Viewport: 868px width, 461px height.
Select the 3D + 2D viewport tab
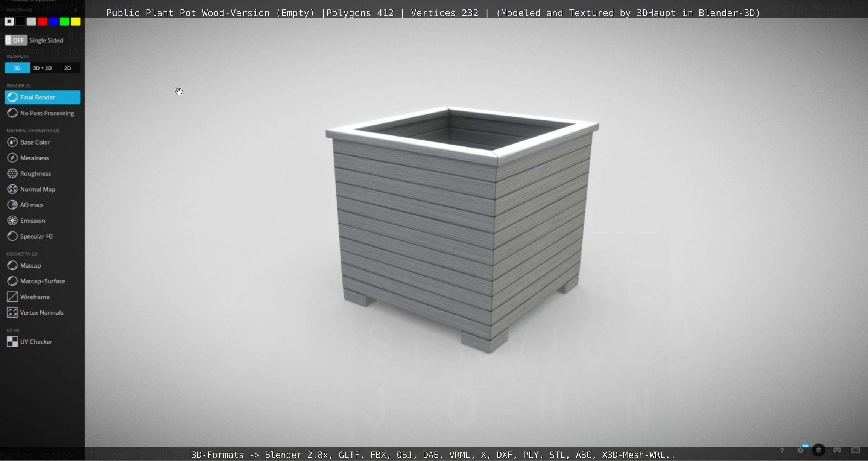(42, 68)
